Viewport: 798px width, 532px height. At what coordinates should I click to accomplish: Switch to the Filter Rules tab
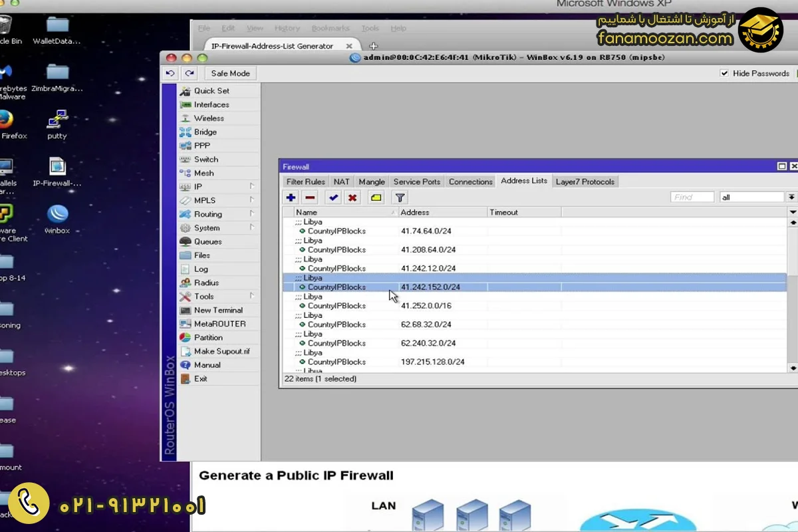pyautogui.click(x=305, y=182)
